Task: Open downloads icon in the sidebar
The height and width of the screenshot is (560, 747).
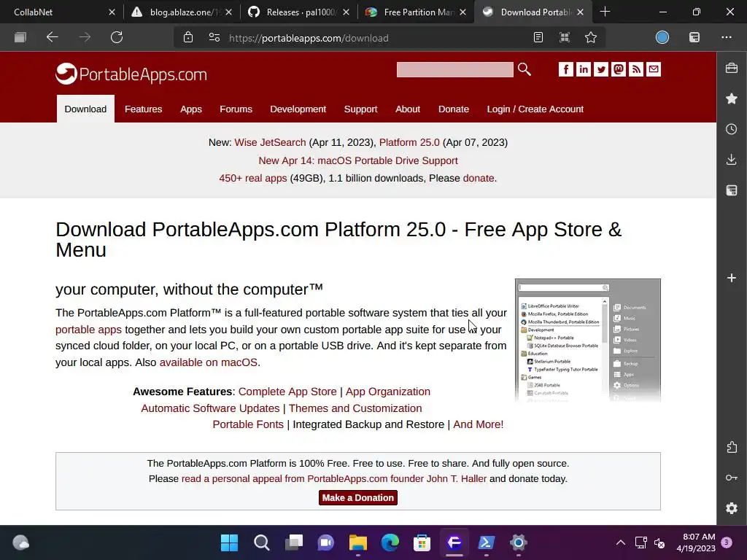Action: point(732,160)
